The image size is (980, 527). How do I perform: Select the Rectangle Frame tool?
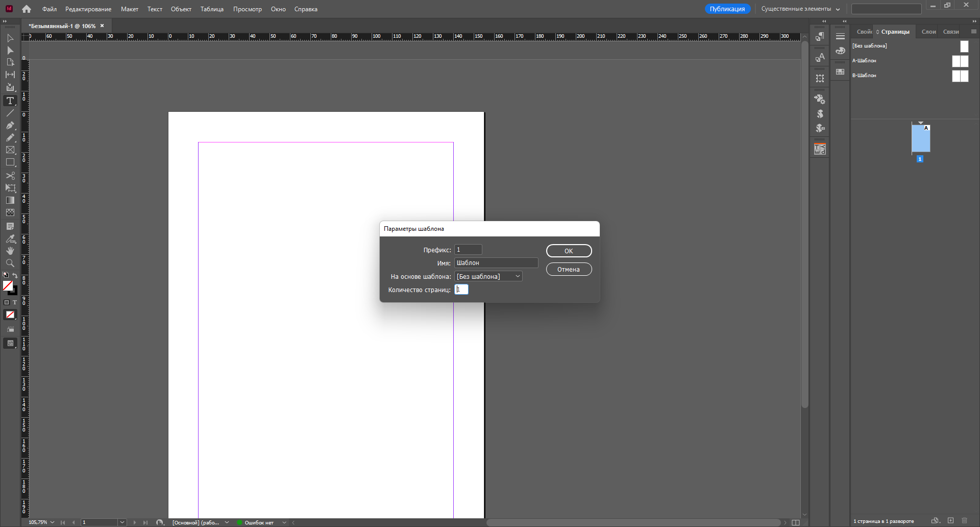pos(10,150)
